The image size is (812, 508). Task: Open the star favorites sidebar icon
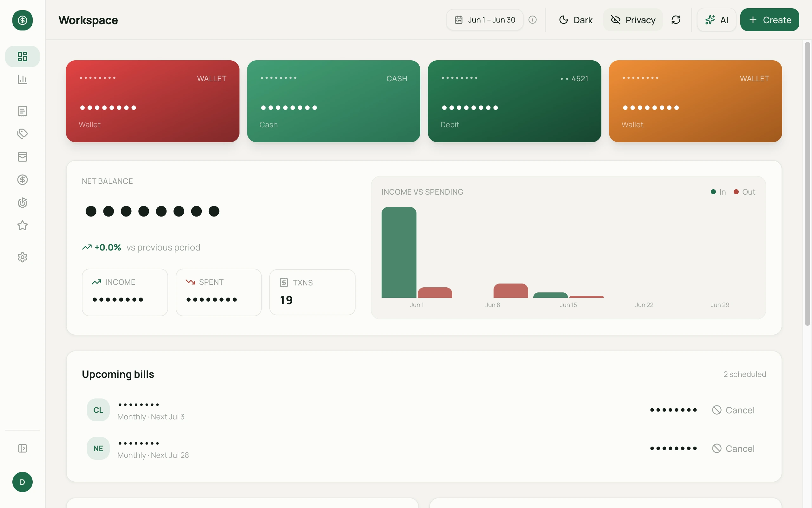[x=23, y=225]
